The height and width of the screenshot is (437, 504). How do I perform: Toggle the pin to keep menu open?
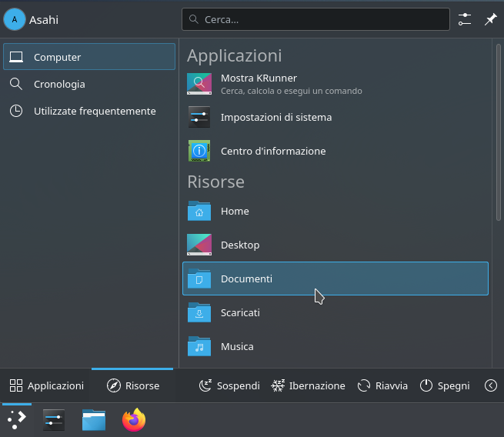tap(489, 20)
